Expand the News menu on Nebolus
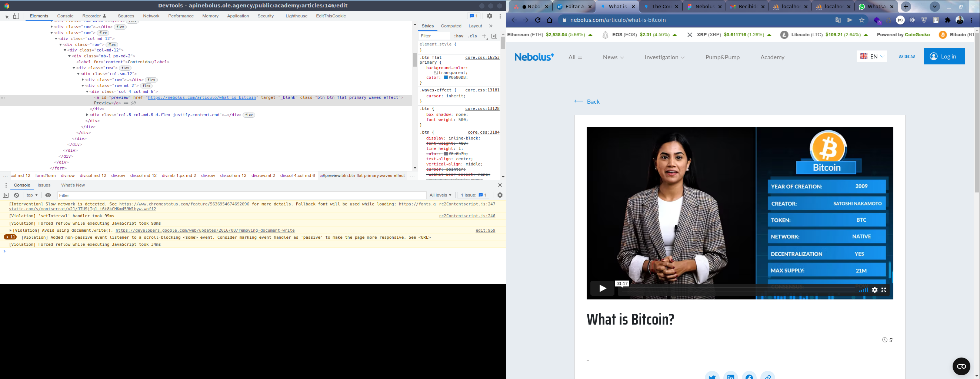980x379 pixels. click(613, 57)
